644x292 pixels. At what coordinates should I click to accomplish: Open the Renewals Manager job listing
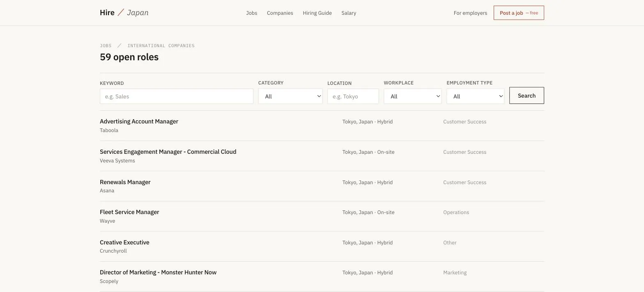(125, 182)
